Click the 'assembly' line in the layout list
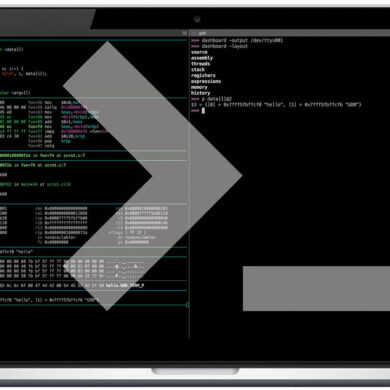The width and height of the screenshot is (390, 390). coord(202,58)
